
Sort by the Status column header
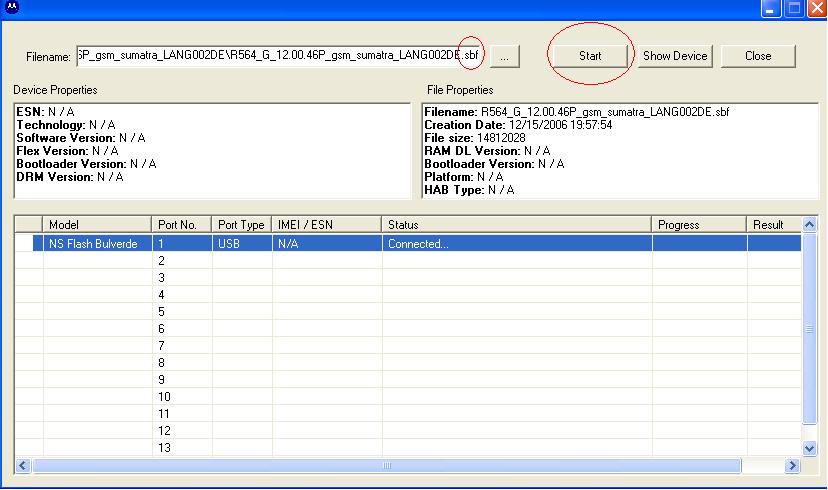516,225
